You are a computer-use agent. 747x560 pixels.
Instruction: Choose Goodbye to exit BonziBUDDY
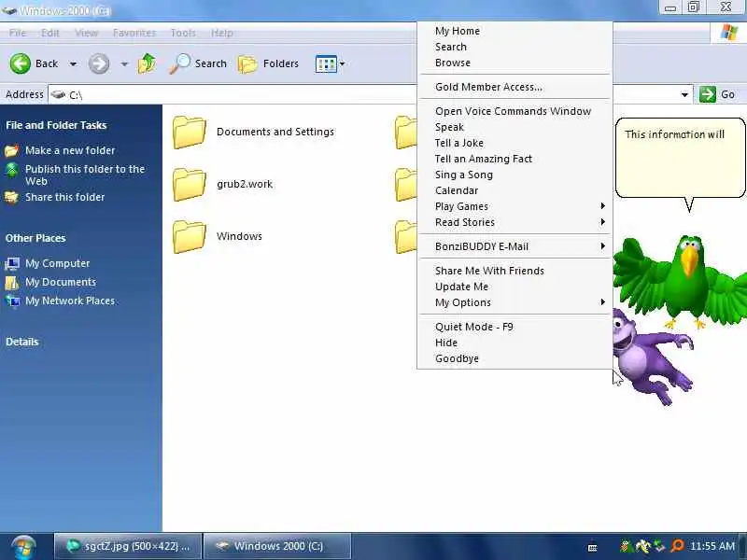click(457, 358)
